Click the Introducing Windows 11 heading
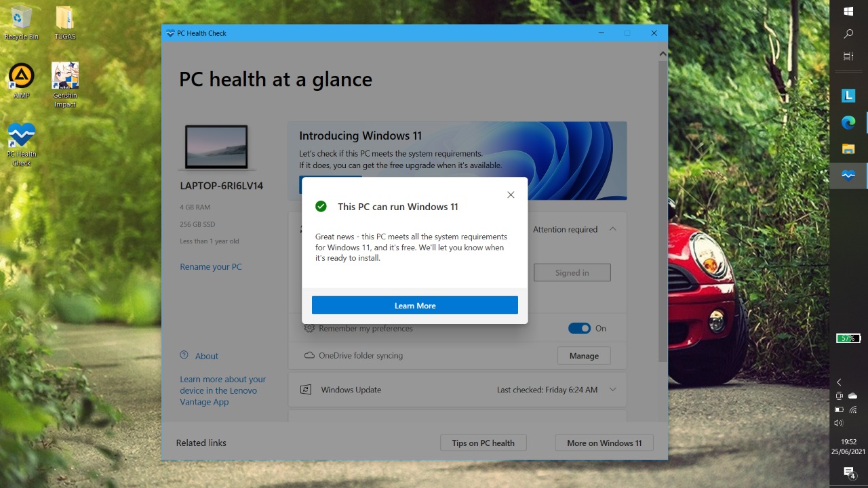Screen dimensions: 868x488 tap(360, 136)
